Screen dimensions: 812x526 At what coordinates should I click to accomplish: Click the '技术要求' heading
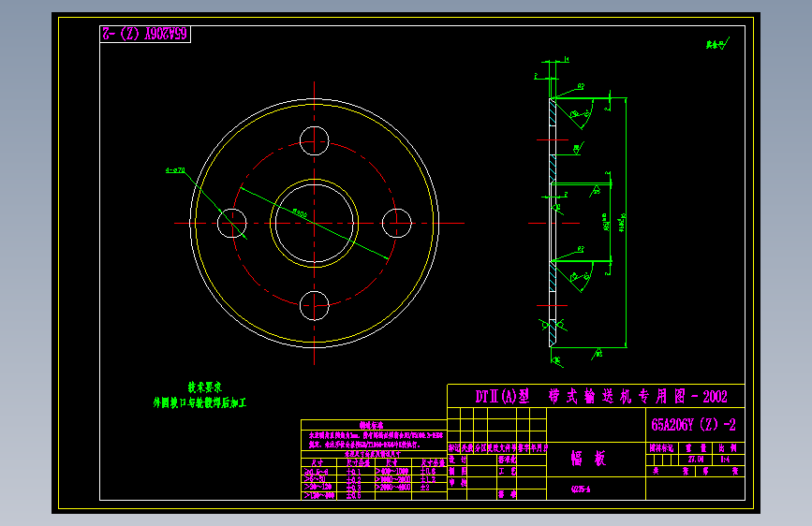(205, 387)
